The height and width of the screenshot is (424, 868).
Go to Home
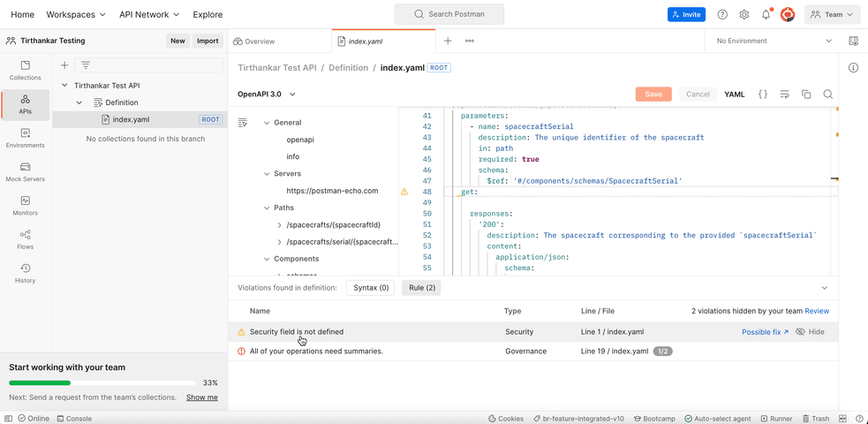pos(22,14)
